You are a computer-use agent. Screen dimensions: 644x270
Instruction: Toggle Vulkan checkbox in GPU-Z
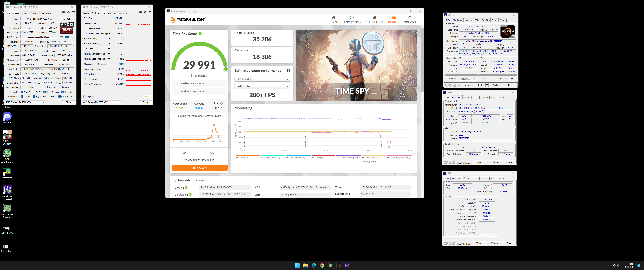(x=22, y=96)
